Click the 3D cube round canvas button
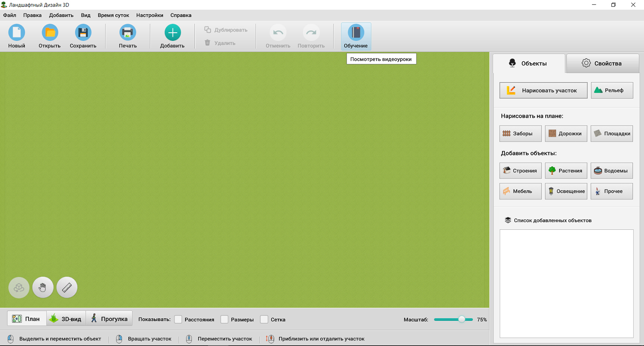Viewport: 644px width, 346px height. pos(19,288)
